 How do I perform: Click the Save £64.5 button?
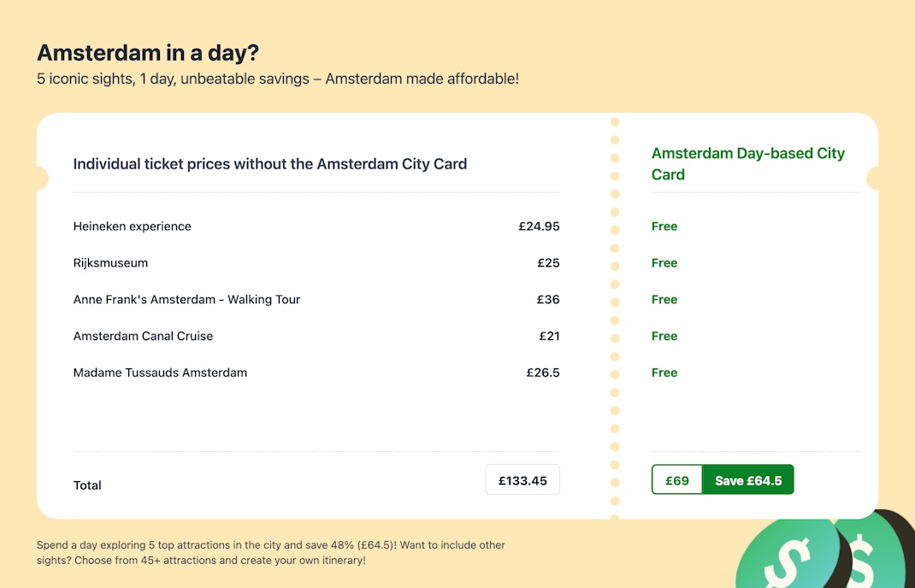coord(748,480)
